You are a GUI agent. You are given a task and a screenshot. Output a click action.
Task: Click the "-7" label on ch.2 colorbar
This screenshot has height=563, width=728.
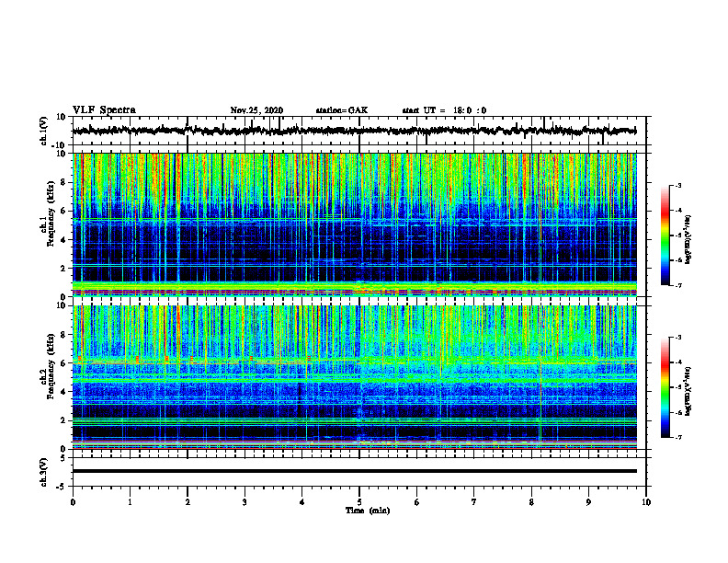coord(677,438)
